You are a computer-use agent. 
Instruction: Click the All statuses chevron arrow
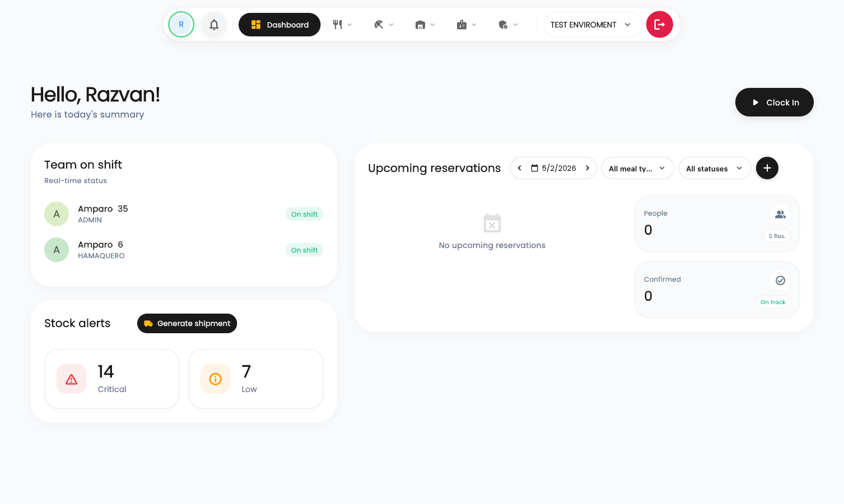coord(739,168)
